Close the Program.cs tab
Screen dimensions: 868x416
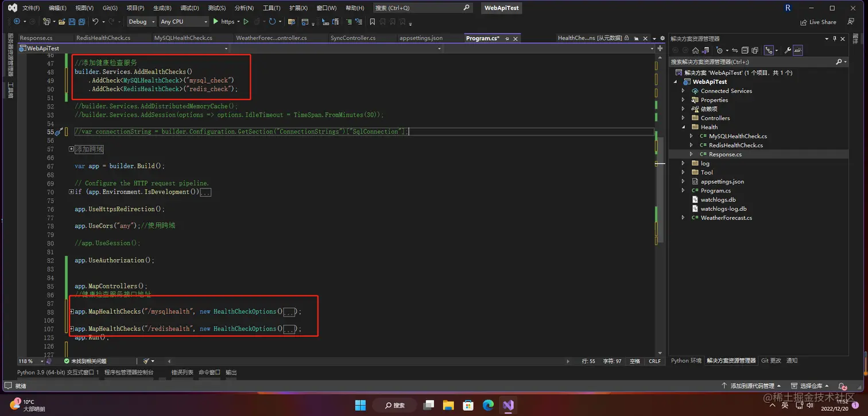(x=516, y=38)
